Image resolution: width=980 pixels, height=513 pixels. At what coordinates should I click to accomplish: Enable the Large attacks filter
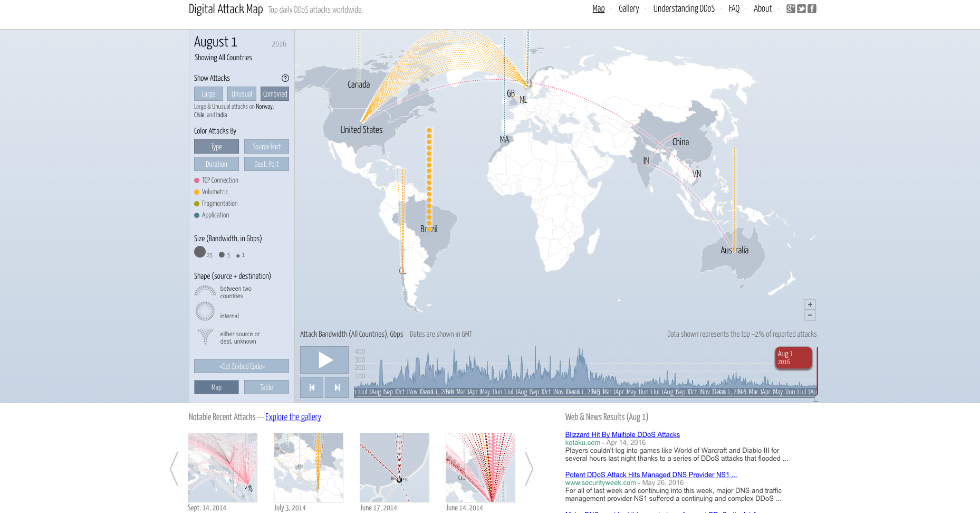208,93
